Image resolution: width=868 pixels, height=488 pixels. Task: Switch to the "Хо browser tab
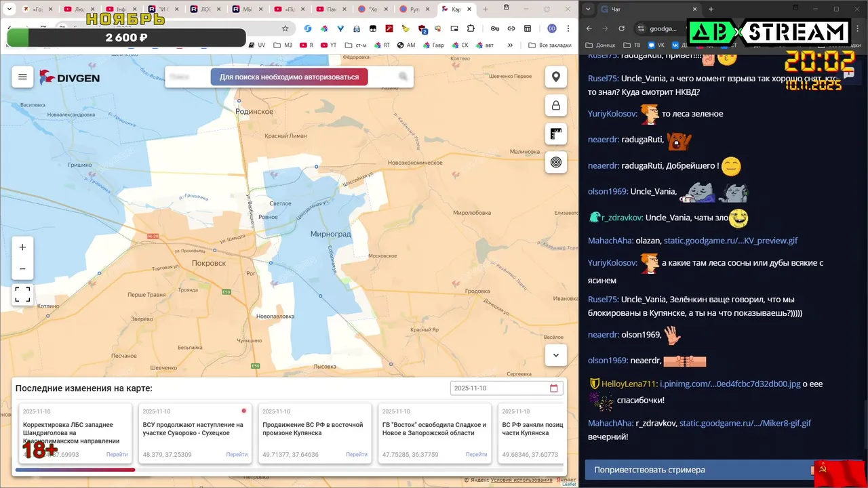373,9
